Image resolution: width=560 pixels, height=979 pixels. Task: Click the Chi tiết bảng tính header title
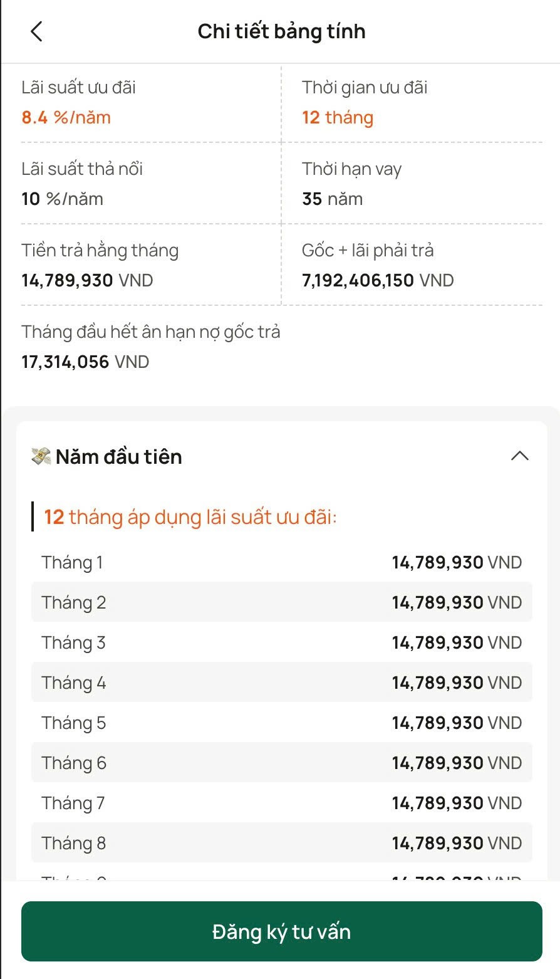(281, 31)
